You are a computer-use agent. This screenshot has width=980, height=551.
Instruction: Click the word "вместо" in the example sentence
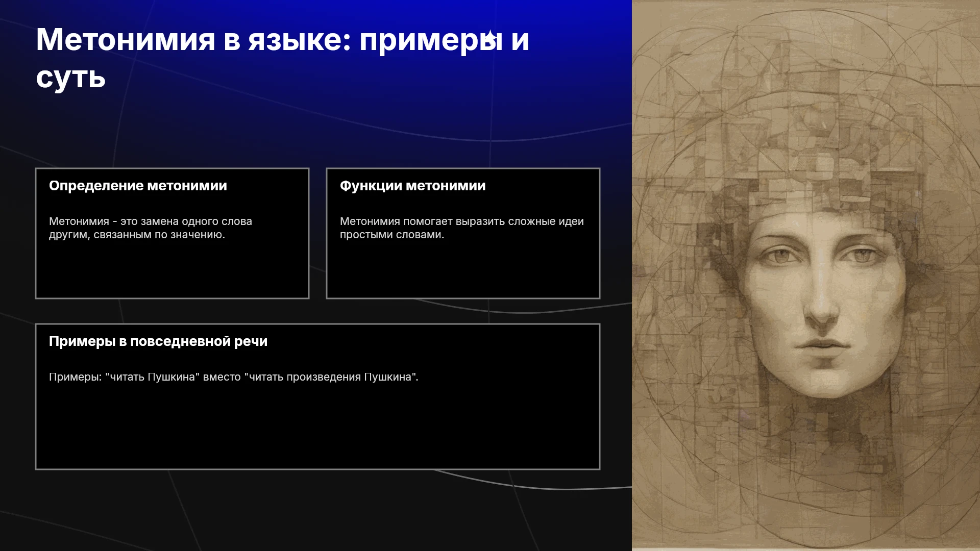(222, 377)
